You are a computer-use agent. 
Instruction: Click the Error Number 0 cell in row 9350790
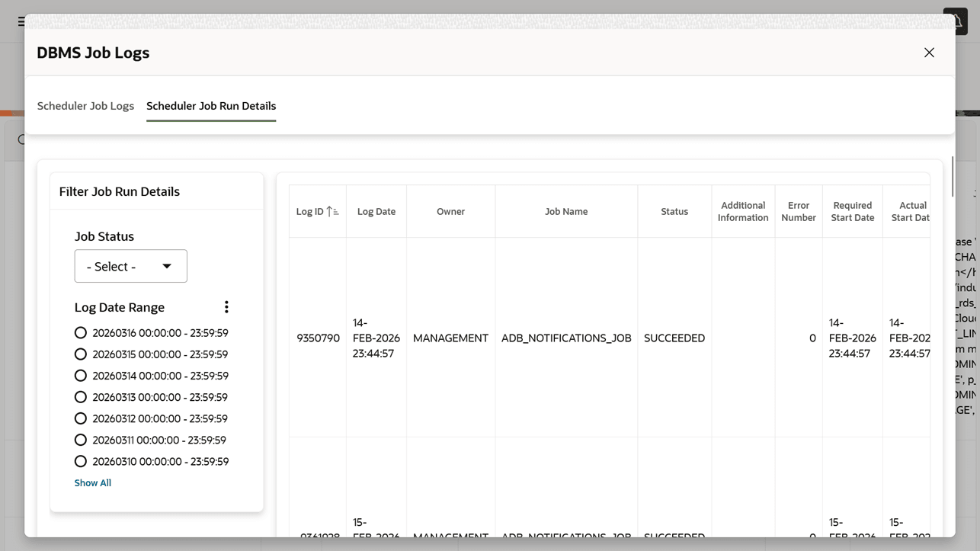[799, 338]
